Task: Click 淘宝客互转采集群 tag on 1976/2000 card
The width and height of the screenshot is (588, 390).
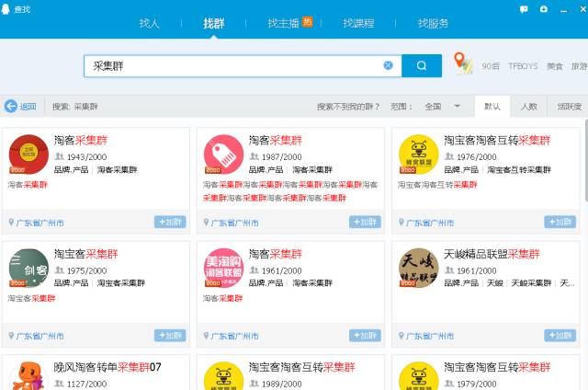Action: tap(519, 169)
